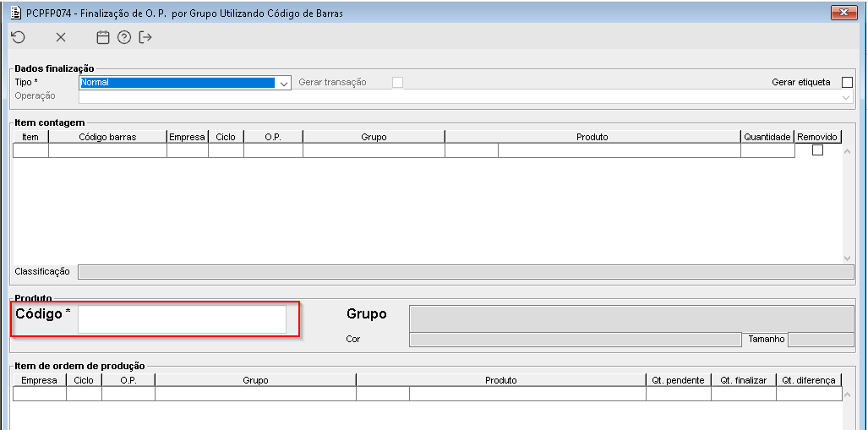Click the Ciclo header in Item contagem grid
The image size is (868, 430).
tap(226, 137)
